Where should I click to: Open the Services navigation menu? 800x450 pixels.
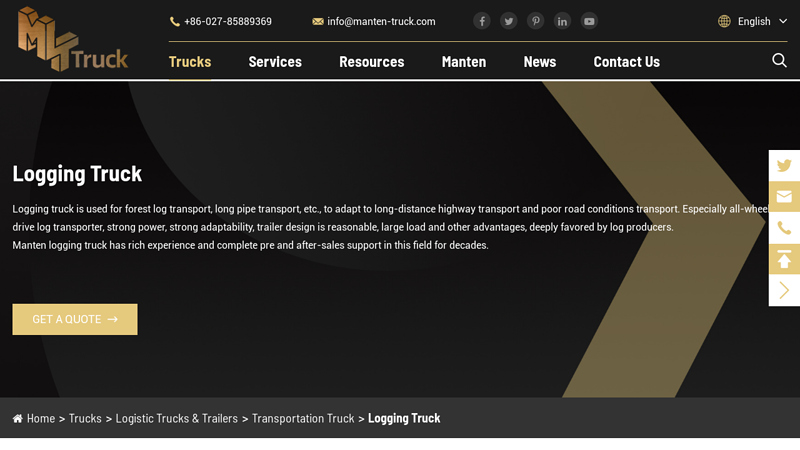(275, 62)
